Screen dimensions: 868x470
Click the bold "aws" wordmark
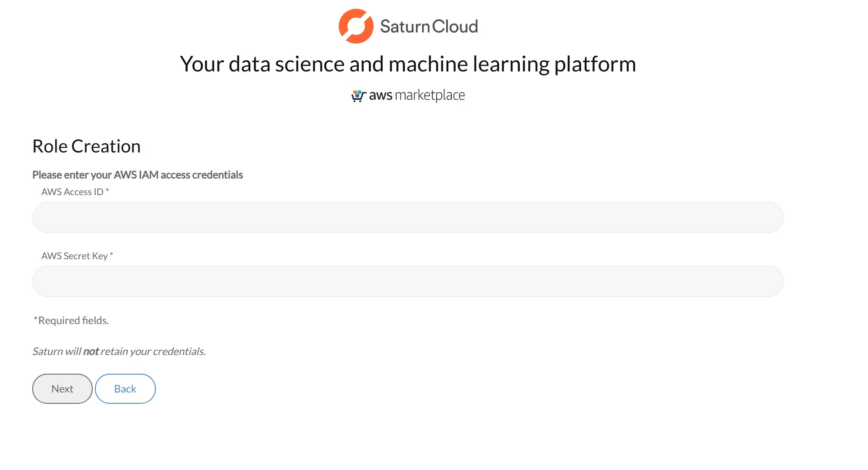click(x=380, y=95)
